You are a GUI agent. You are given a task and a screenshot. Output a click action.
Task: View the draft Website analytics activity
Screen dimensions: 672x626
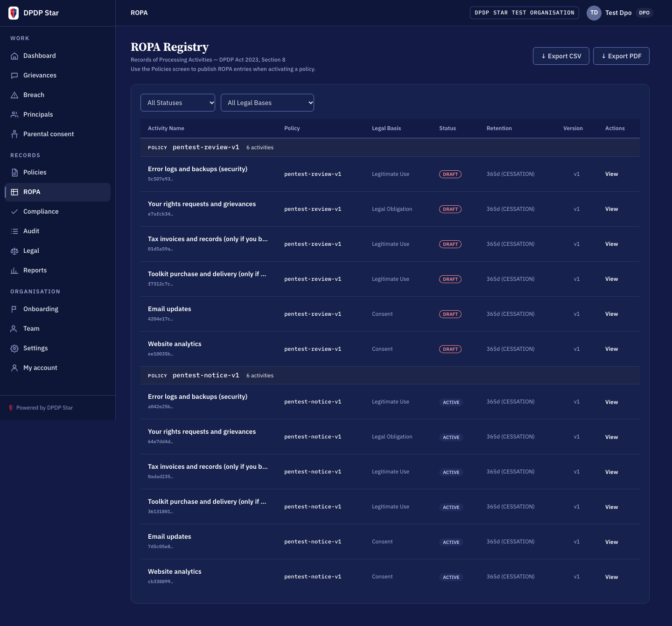[x=611, y=349]
